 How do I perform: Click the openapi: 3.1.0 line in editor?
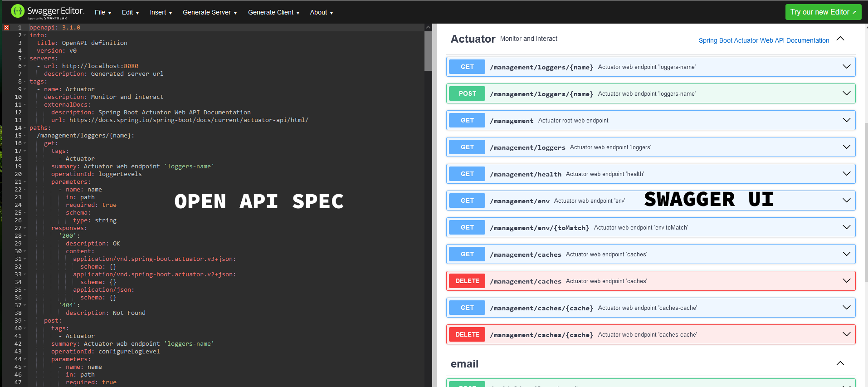pos(55,28)
